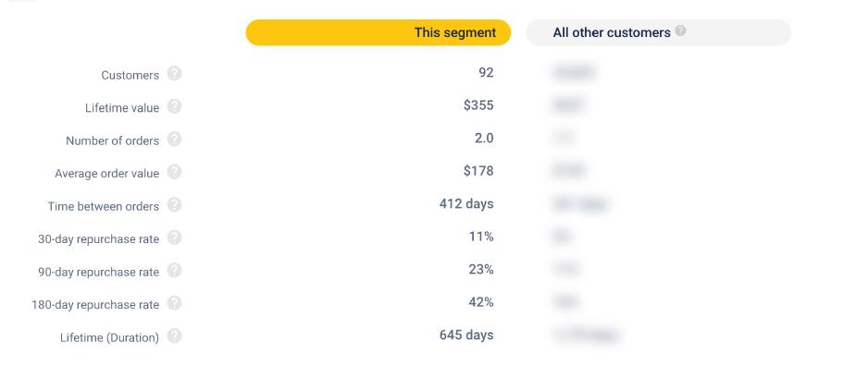Click the $355 lifetime value figure
The height and width of the screenshot is (378, 868).
pyautogui.click(x=478, y=105)
